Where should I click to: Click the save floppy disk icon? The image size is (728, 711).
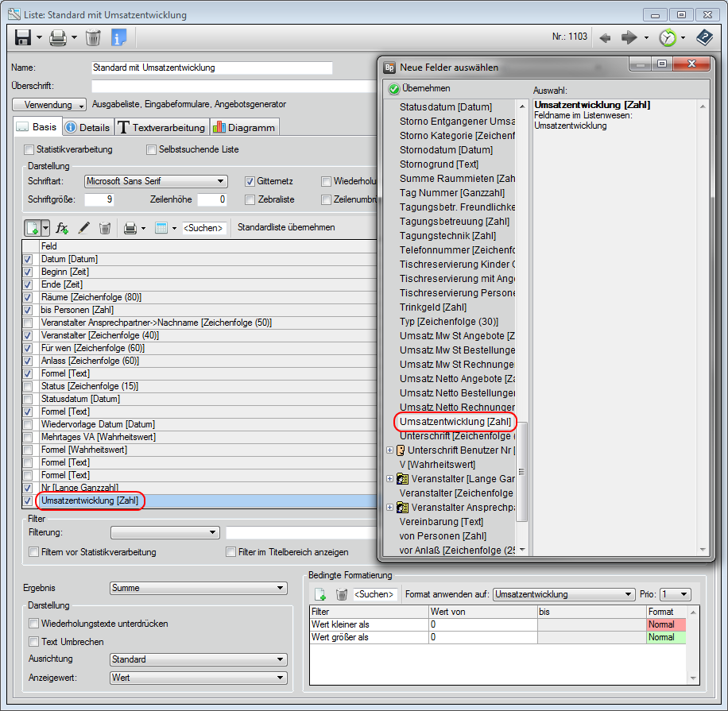pos(23,37)
